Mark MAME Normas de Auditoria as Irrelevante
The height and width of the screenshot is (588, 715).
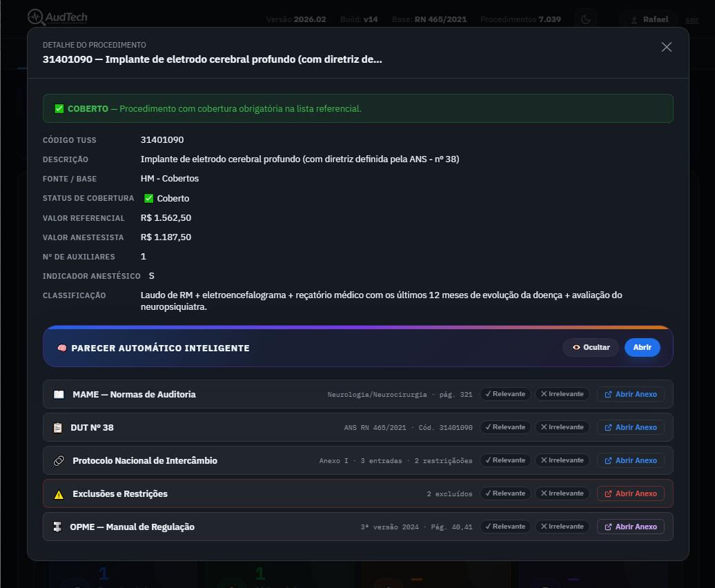[x=562, y=394]
